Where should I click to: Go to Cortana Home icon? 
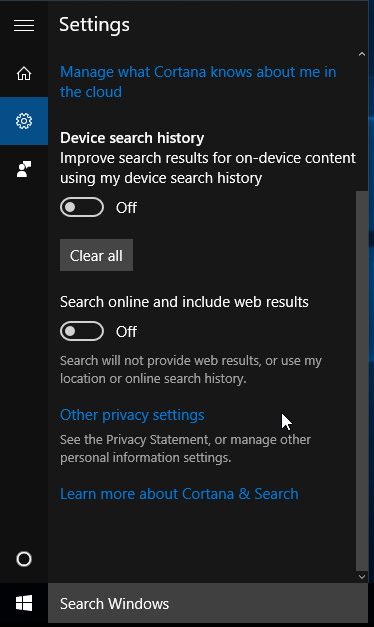[x=24, y=73]
